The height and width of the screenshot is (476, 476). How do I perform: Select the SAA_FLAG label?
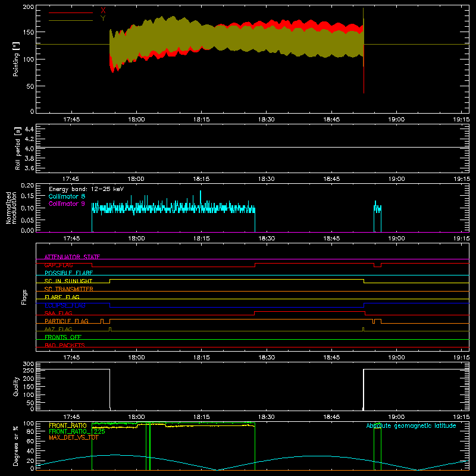click(x=58, y=313)
